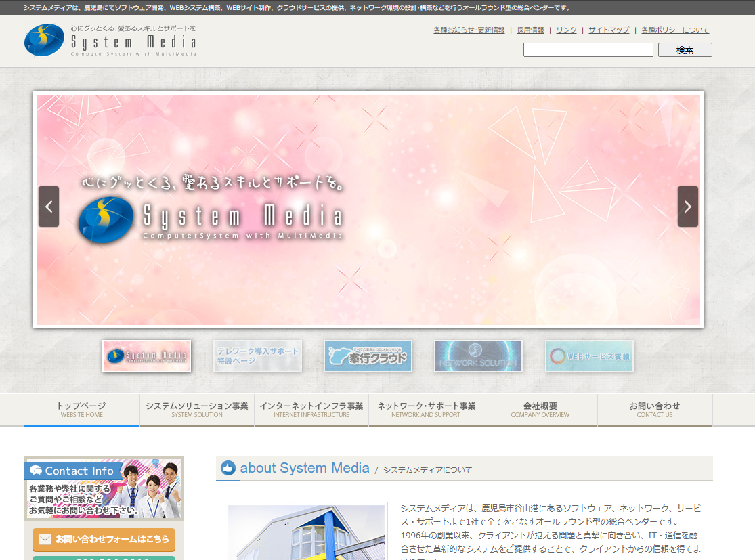This screenshot has width=755, height=560.
Task: Click the main System Media hero slide
Action: coord(368,210)
